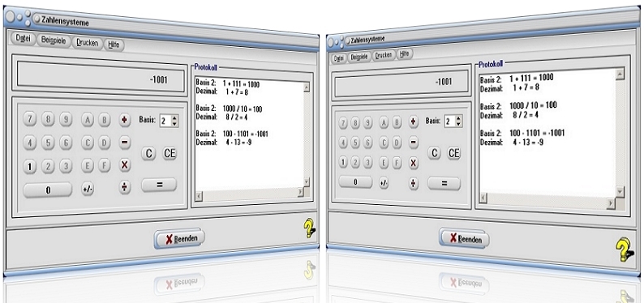
Task: Click the plus operator in right calculator
Action: [x=414, y=122]
